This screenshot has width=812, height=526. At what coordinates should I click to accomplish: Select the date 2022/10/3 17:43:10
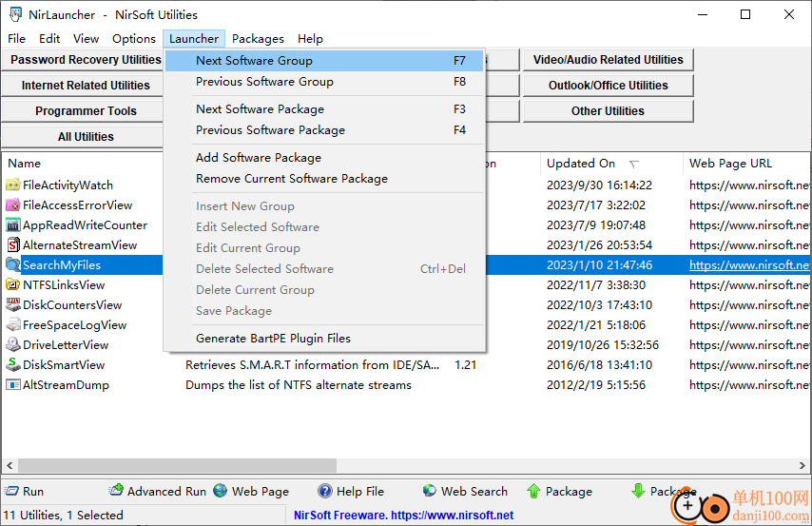pos(599,304)
